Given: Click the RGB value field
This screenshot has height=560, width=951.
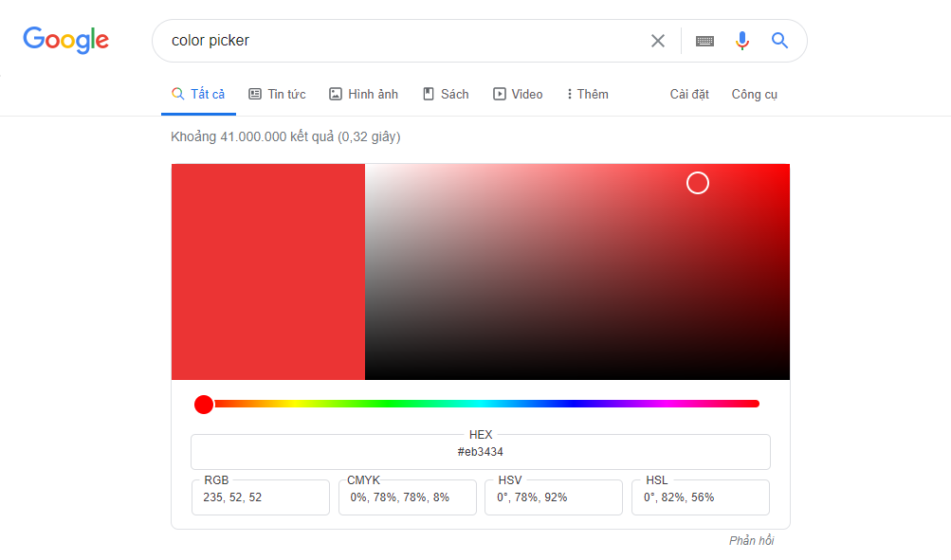Looking at the screenshot, I should [x=261, y=497].
